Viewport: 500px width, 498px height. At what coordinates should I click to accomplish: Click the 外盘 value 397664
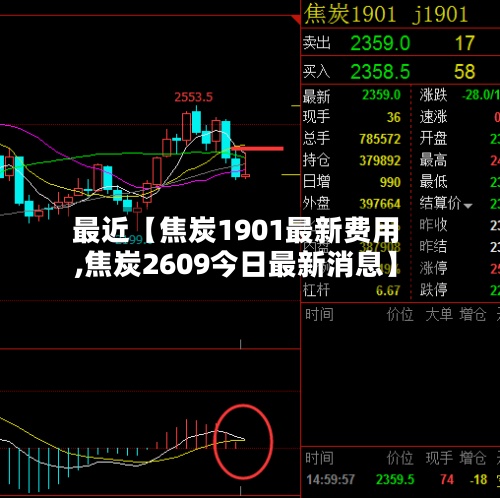380,204
